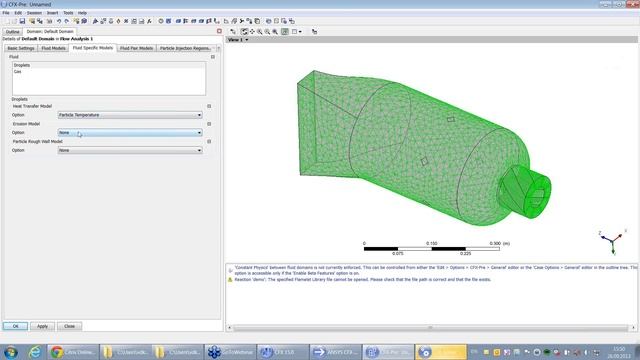Switch to the Outline tab
640x360 pixels.
click(x=13, y=31)
